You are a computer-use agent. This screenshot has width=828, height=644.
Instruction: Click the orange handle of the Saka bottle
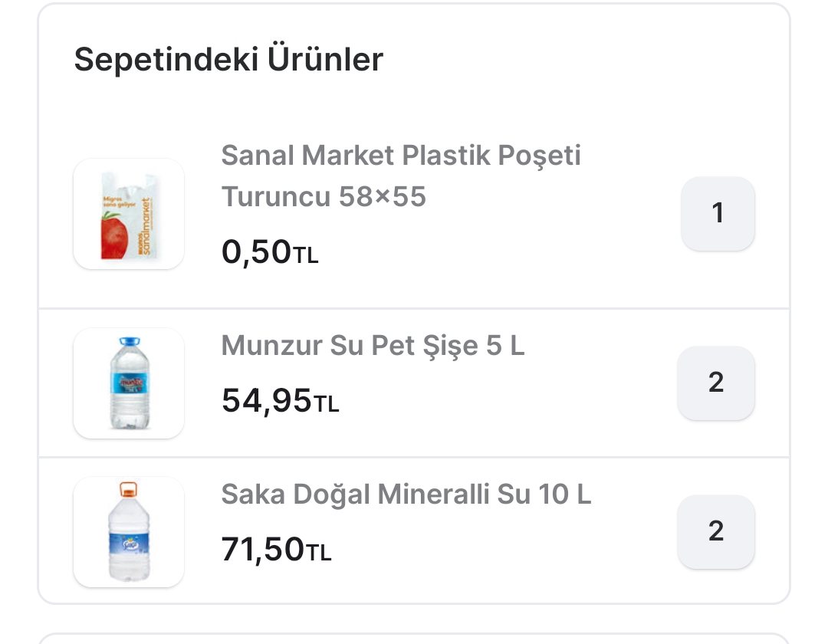128,488
